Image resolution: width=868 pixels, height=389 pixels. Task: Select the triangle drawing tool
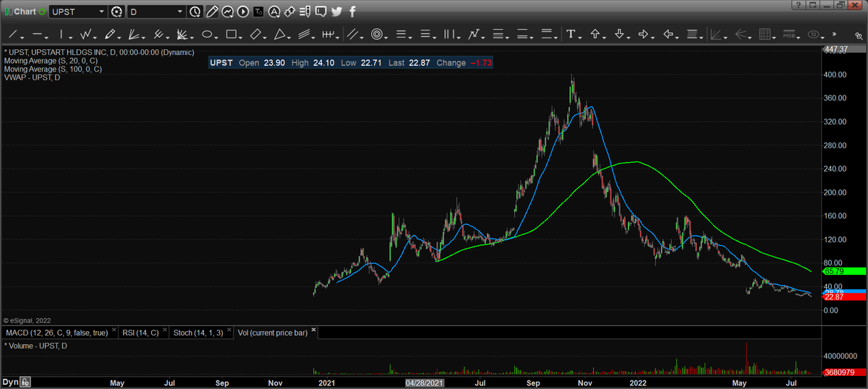coord(279,34)
